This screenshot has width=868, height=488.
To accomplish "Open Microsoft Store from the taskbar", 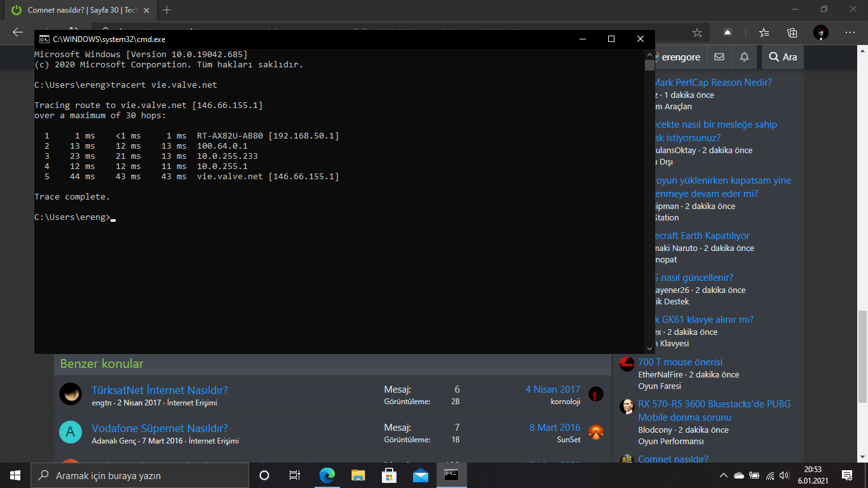I will coord(389,475).
